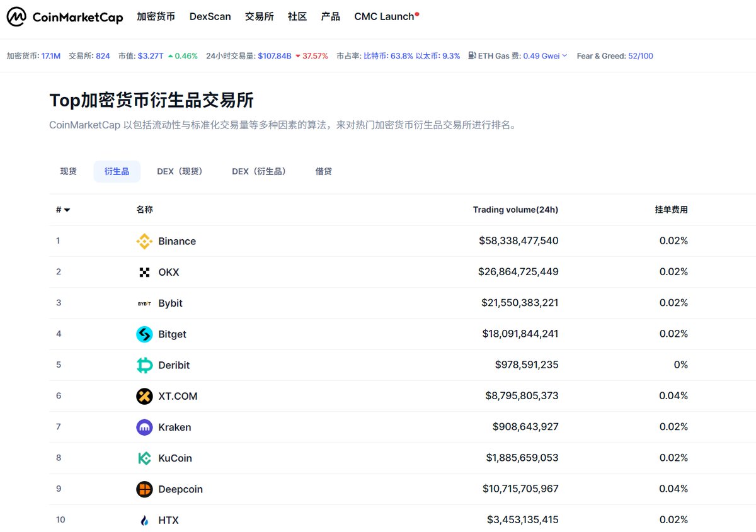Open the 加密货币 menu
Image resolution: width=756 pixels, height=532 pixels.
pos(156,17)
